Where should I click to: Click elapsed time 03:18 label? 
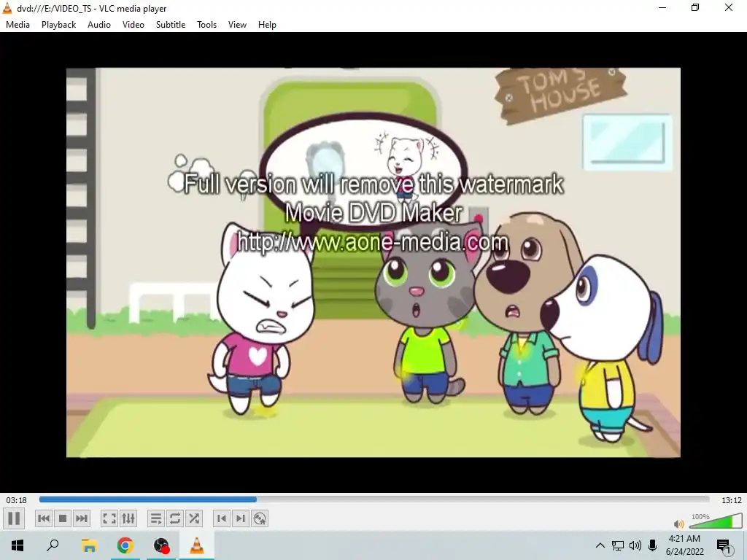[16, 500]
